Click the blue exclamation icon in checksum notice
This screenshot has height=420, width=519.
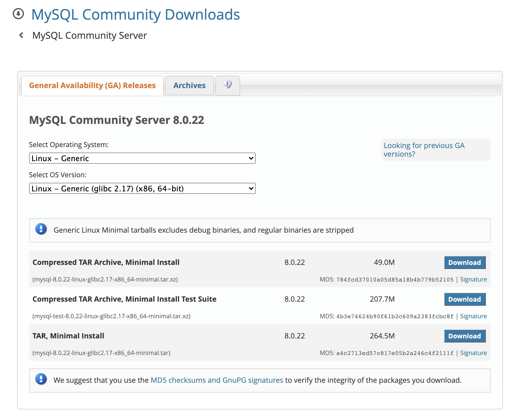(41, 379)
